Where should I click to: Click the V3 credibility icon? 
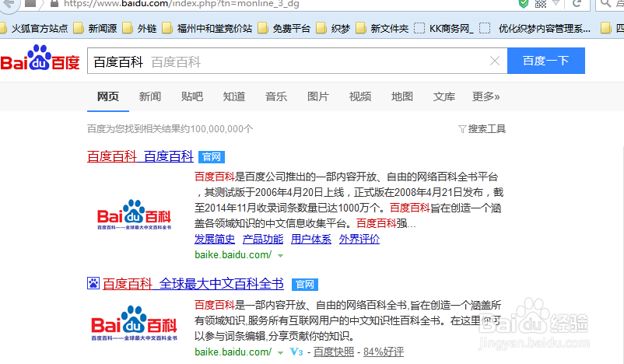pyautogui.click(x=296, y=352)
